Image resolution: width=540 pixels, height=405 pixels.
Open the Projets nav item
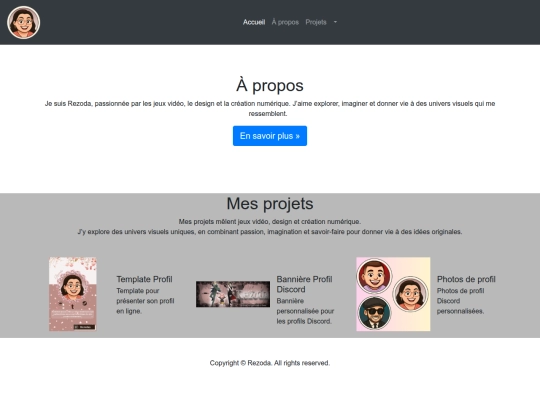pos(316,22)
